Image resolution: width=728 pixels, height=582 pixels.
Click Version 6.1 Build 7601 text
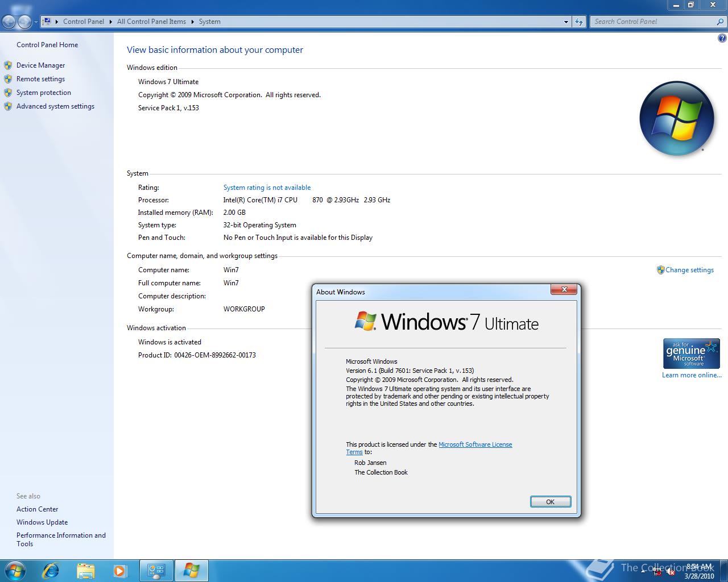click(409, 371)
